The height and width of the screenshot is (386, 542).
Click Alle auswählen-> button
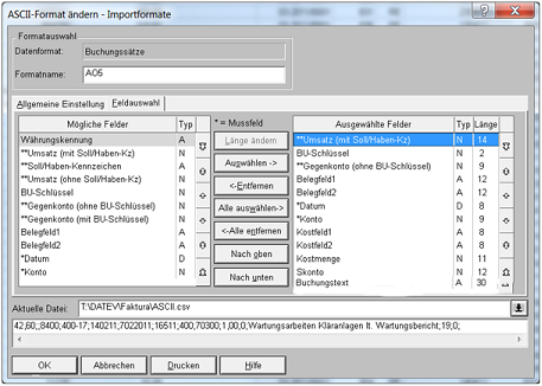coord(251,208)
